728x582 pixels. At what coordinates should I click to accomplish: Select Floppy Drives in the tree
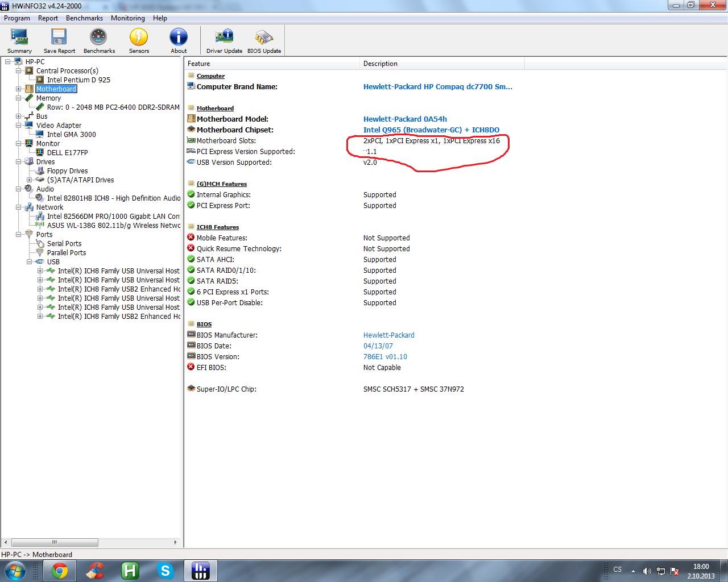click(x=67, y=171)
